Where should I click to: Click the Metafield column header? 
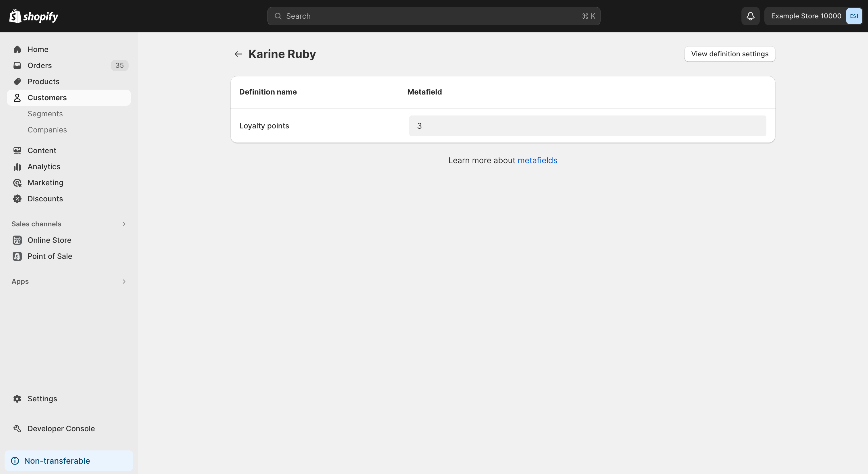click(424, 92)
